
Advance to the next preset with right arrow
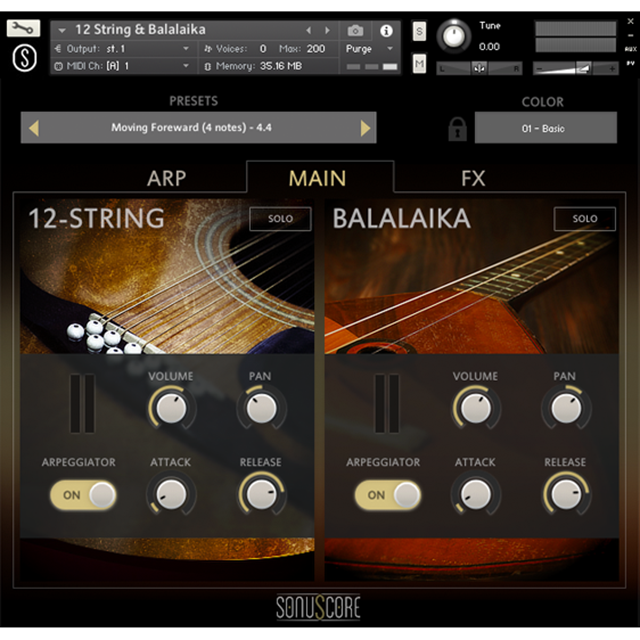click(x=365, y=128)
